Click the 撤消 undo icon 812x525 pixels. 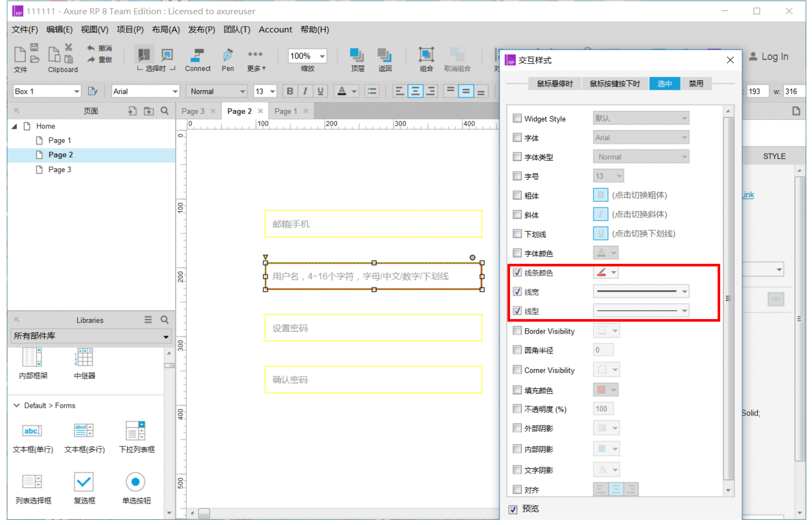91,48
